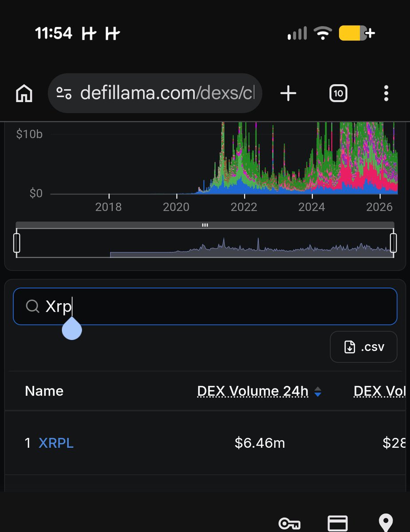The height and width of the screenshot is (532, 410).
Task: Click the 2022 label on chart axis
Action: (x=244, y=207)
